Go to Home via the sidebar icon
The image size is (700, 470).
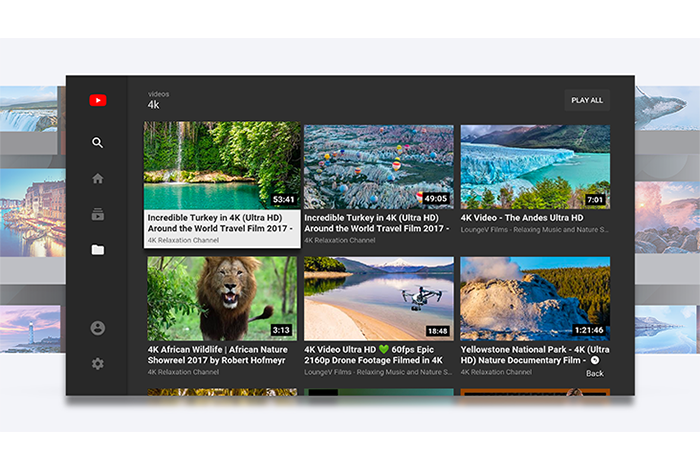pyautogui.click(x=97, y=179)
